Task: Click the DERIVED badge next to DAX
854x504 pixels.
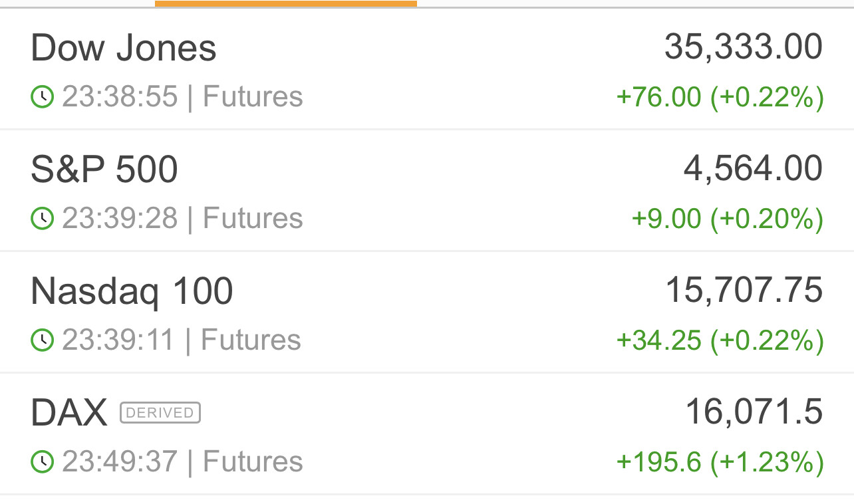Action: (160, 413)
